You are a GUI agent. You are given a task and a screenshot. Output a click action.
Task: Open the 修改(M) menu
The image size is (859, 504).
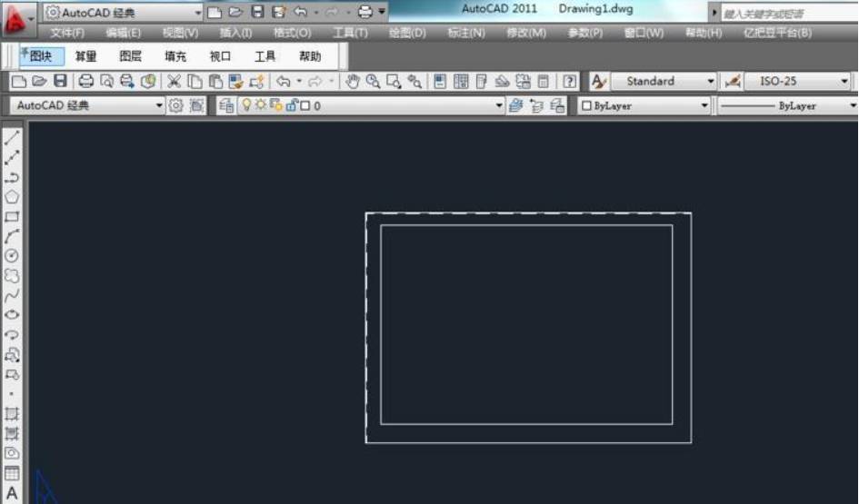[x=525, y=33]
